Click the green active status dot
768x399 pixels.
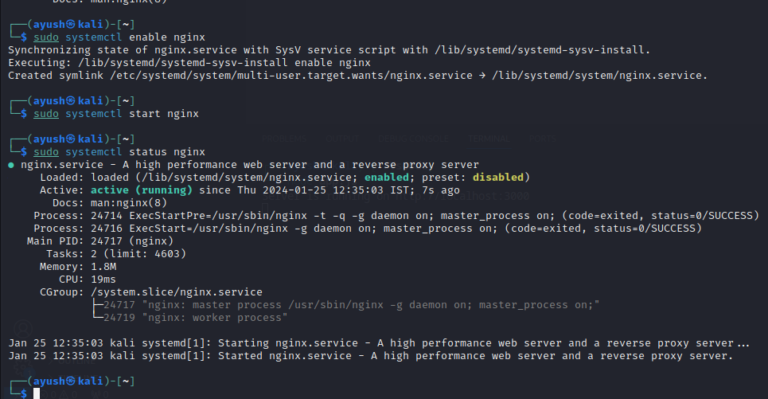click(x=11, y=165)
